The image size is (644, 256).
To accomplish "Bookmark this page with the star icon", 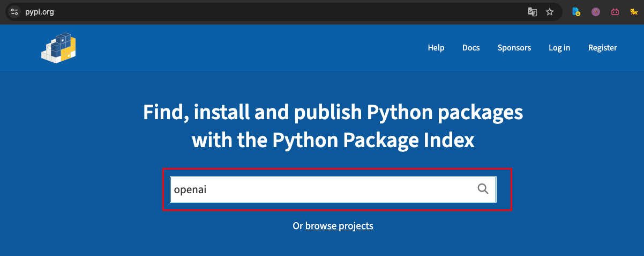I will point(550,12).
